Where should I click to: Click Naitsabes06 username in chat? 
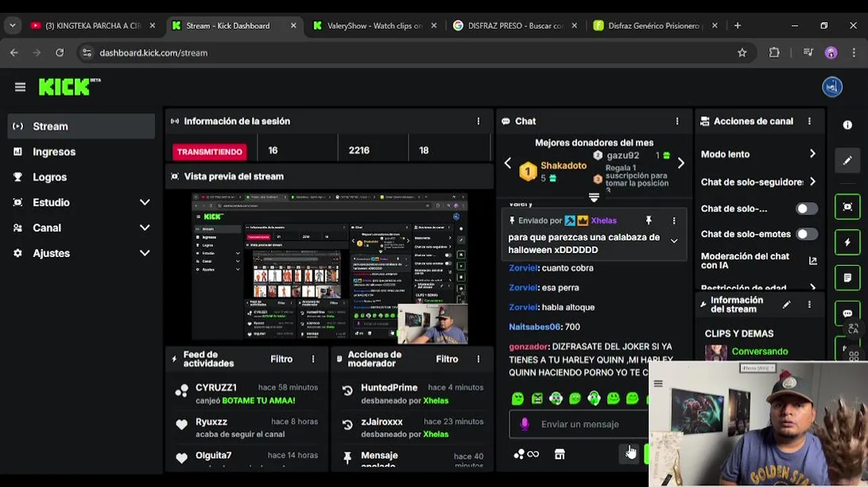click(x=534, y=327)
